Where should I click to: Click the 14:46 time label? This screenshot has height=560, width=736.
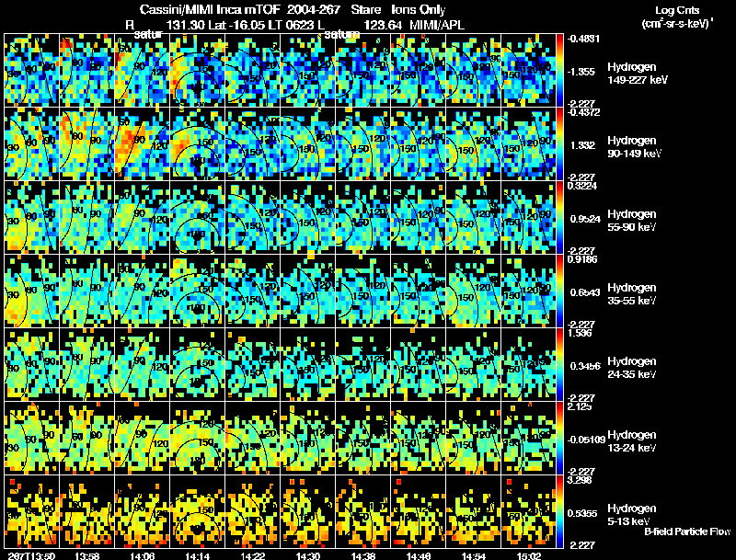click(x=419, y=556)
